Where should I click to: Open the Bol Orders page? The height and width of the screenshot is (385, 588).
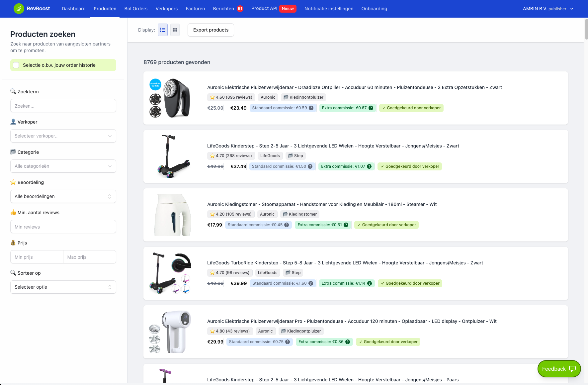pos(136,9)
